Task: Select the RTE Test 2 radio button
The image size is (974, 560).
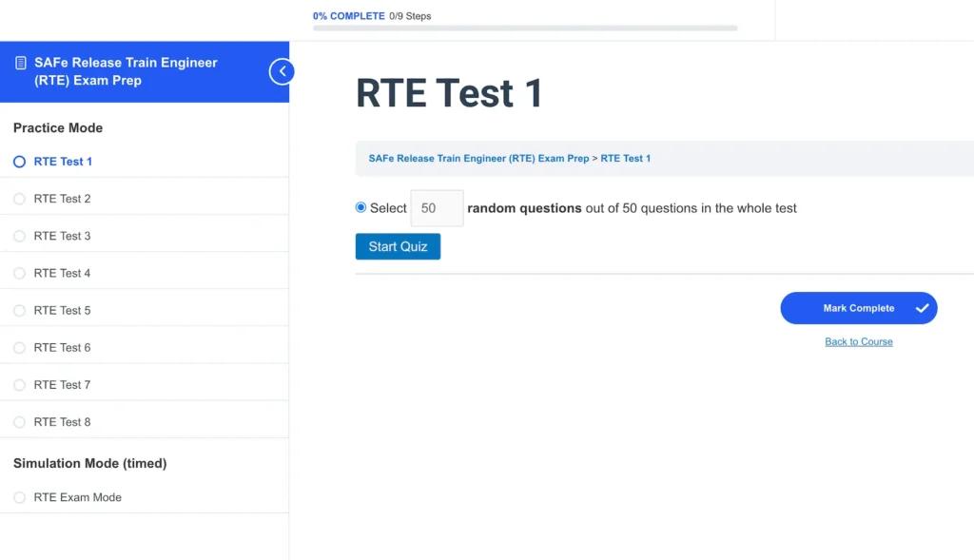Action: point(20,198)
